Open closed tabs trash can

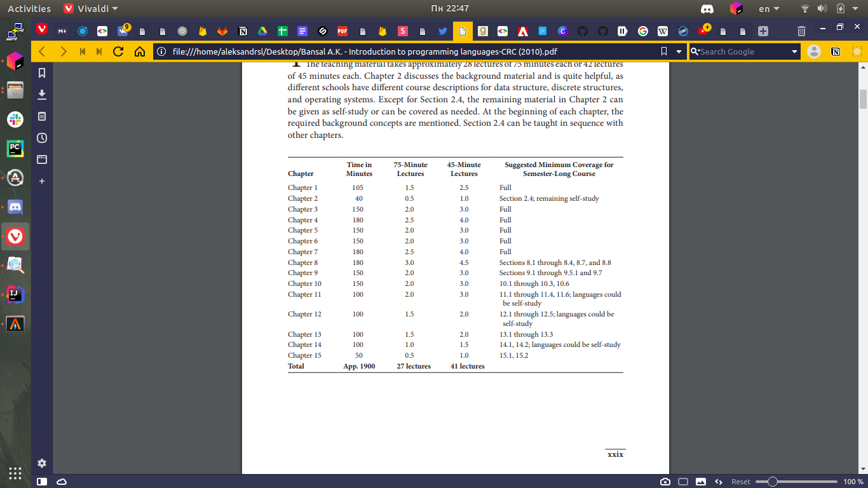802,30
